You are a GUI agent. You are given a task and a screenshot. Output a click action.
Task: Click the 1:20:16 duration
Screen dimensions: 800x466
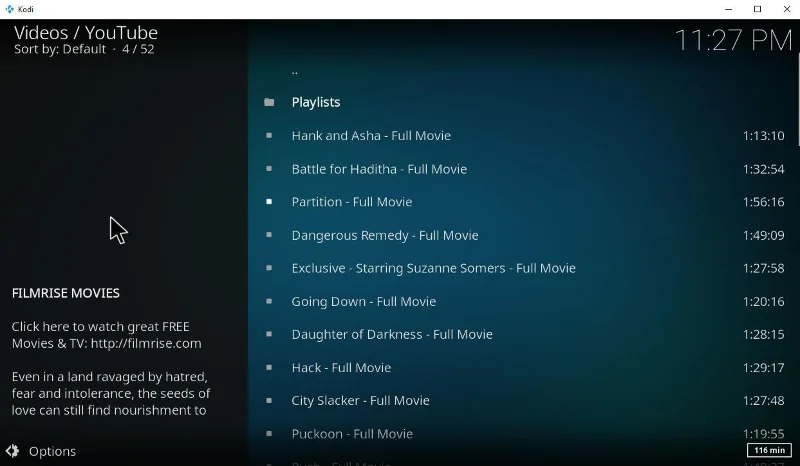763,301
